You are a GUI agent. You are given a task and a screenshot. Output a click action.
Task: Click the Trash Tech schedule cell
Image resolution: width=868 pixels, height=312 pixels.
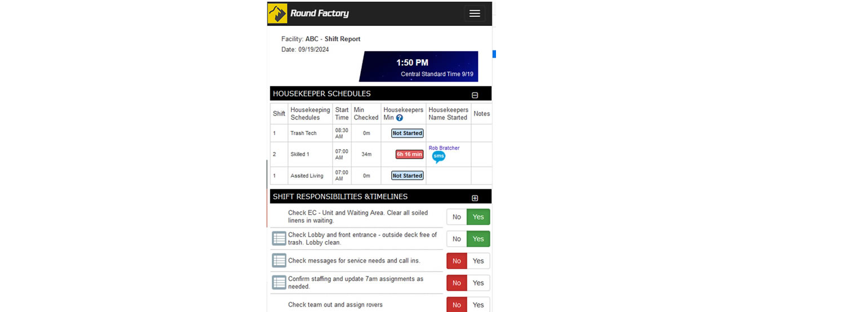[x=311, y=133]
